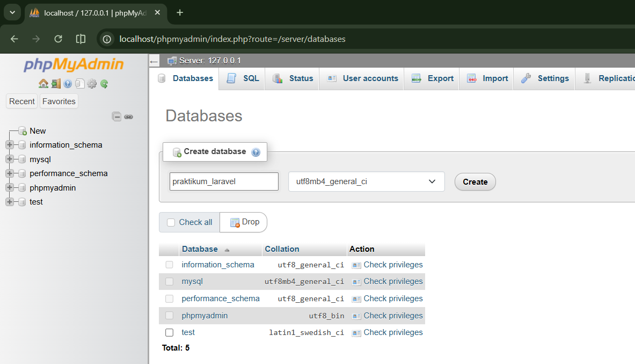Open a new browser tab
The width and height of the screenshot is (635, 364).
tap(180, 12)
